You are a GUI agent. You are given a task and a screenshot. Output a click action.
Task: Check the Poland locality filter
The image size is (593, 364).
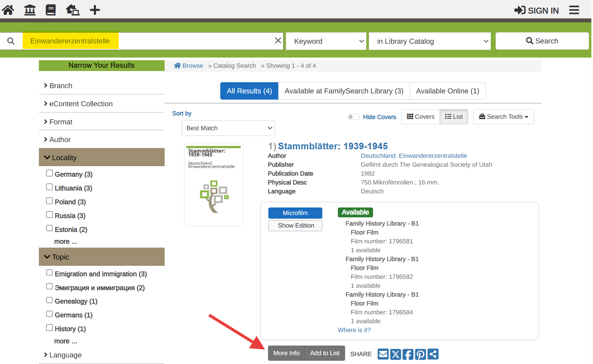pos(49,201)
